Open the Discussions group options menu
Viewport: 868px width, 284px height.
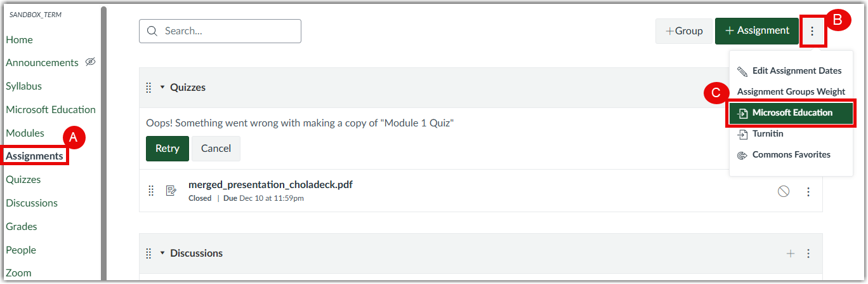[x=808, y=254]
